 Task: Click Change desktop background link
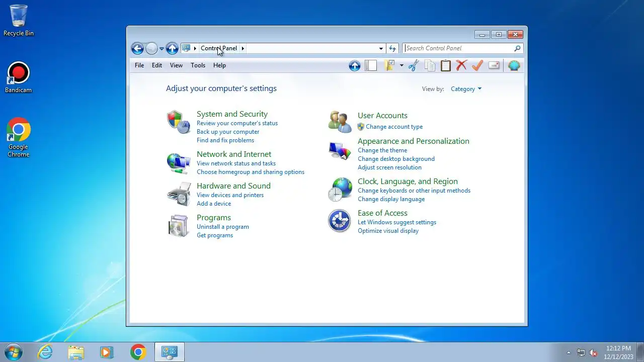click(x=396, y=159)
